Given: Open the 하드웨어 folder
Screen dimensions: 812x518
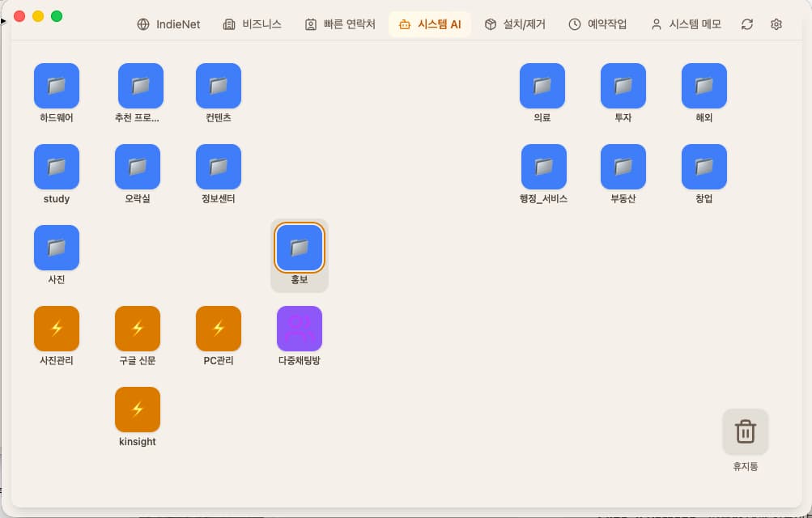Looking at the screenshot, I should point(56,85).
